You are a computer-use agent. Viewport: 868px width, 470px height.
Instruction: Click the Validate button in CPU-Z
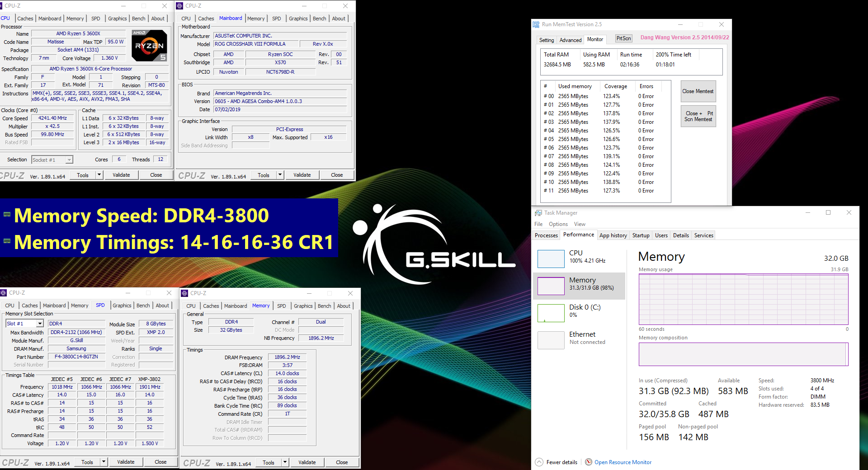[121, 175]
